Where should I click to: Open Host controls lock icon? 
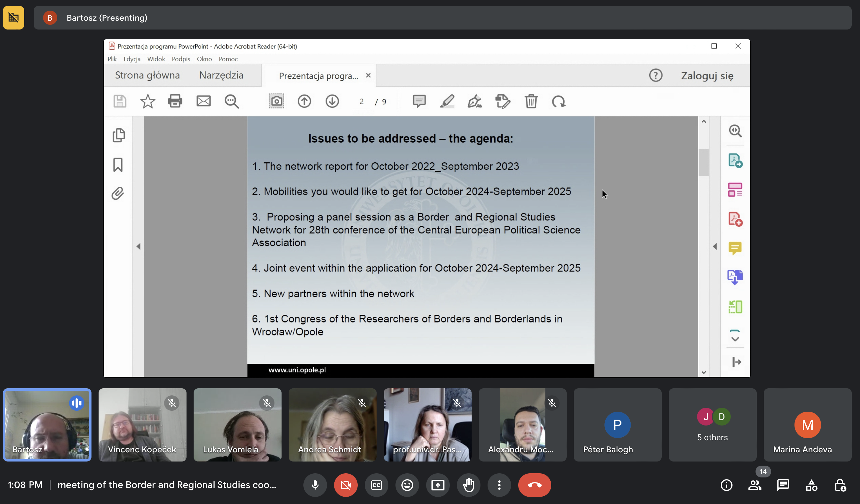(840, 485)
